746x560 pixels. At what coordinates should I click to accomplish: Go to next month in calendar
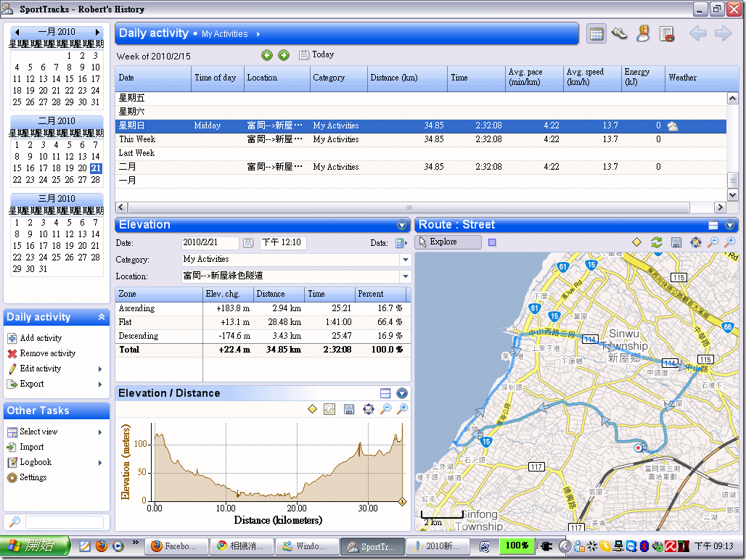tap(97, 32)
